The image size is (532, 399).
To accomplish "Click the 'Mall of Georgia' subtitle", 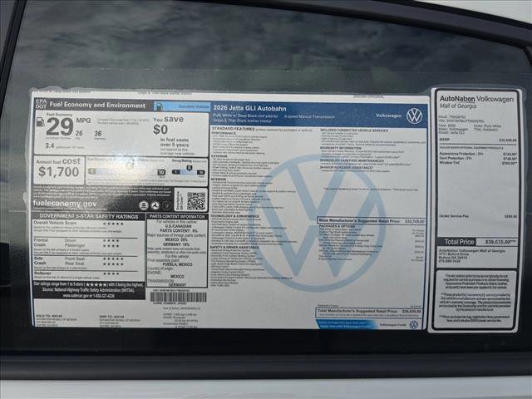I will point(458,106).
